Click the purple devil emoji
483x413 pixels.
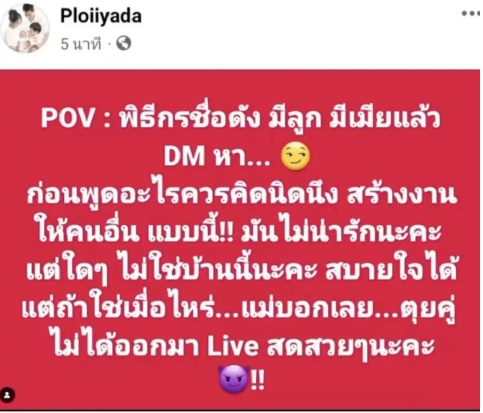[234, 379]
